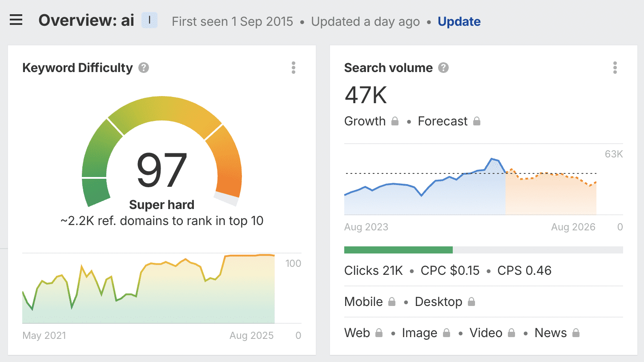Image resolution: width=644 pixels, height=362 pixels.
Task: Unlock the Desktop metric
Action: click(x=471, y=302)
